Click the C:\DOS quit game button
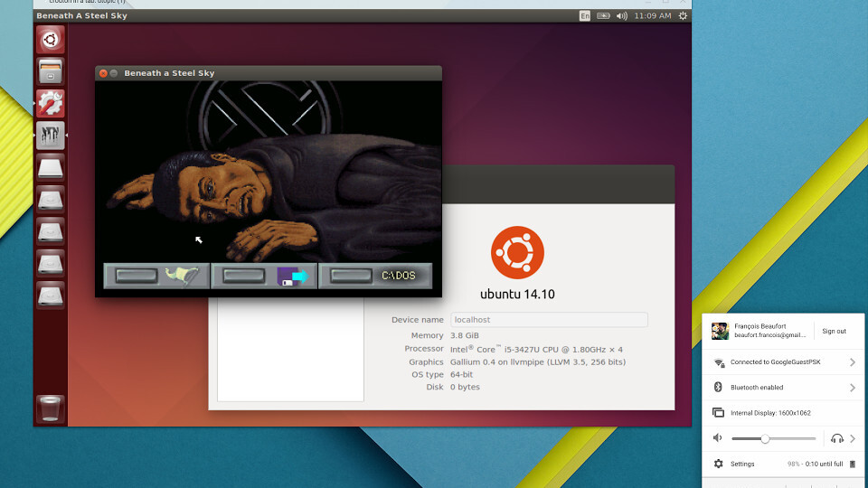 click(375, 276)
